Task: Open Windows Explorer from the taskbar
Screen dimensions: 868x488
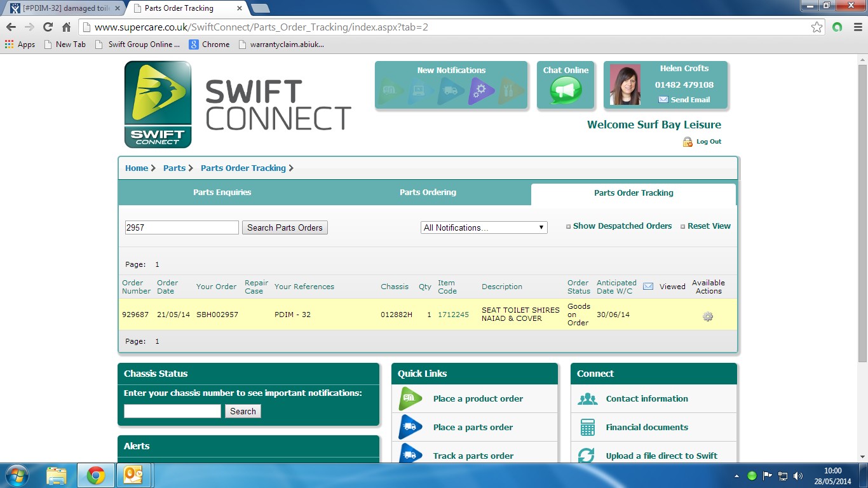Action: point(57,475)
